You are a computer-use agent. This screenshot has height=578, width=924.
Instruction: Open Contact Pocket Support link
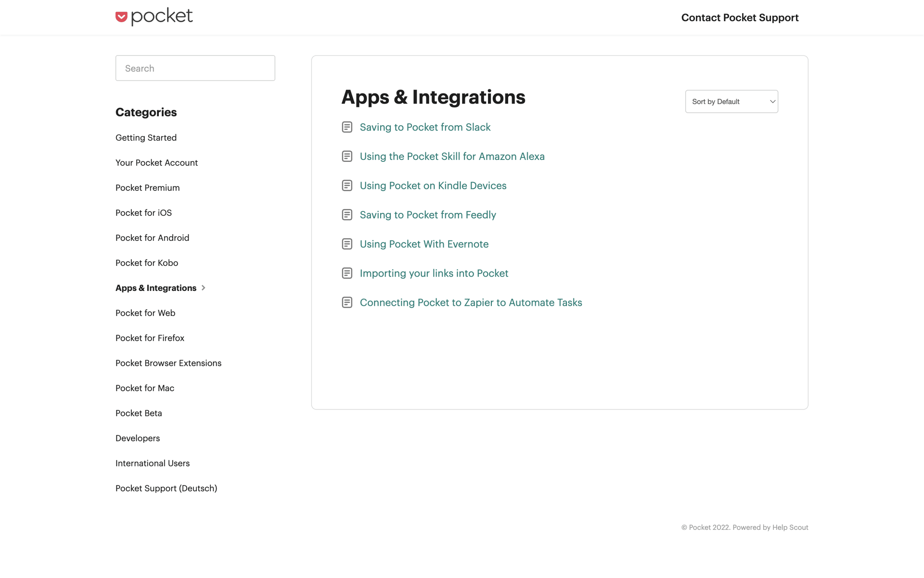(740, 17)
